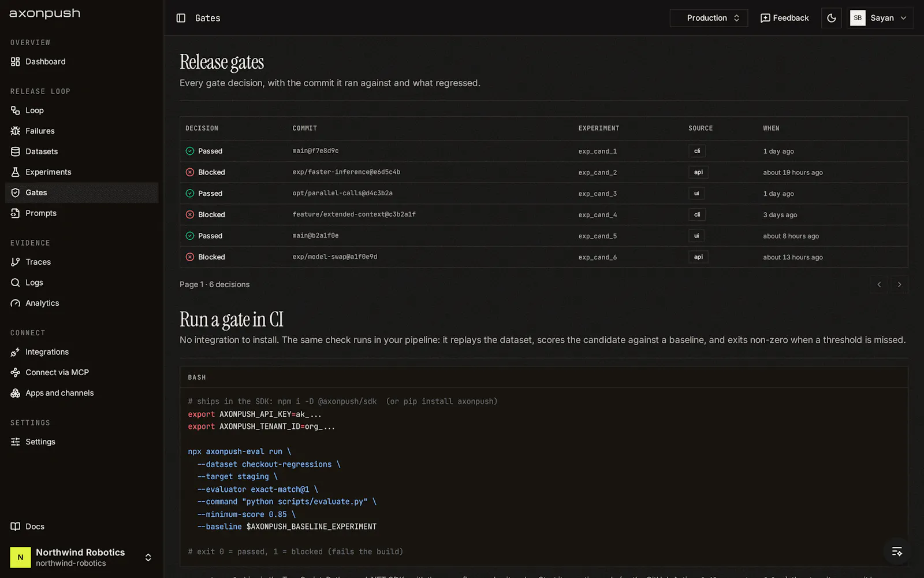Screen dimensions: 924x578
Task: Open Datasets section
Action: [x=81, y=151]
